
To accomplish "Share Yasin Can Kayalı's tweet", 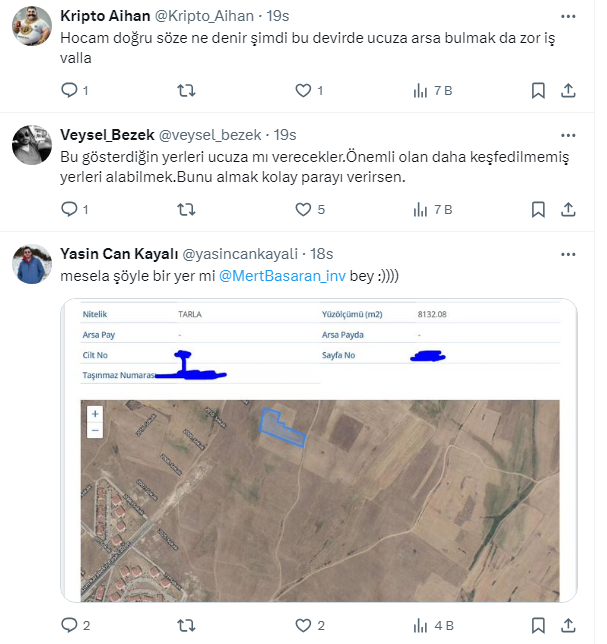I will 568,626.
